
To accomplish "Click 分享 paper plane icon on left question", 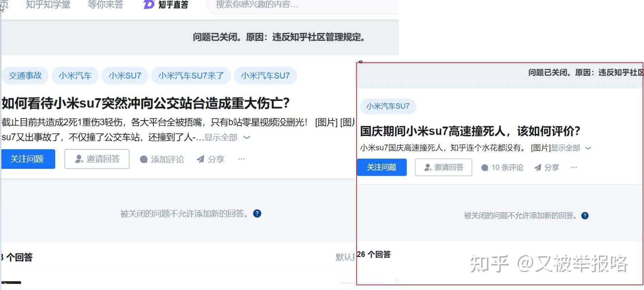I will pyautogui.click(x=201, y=159).
